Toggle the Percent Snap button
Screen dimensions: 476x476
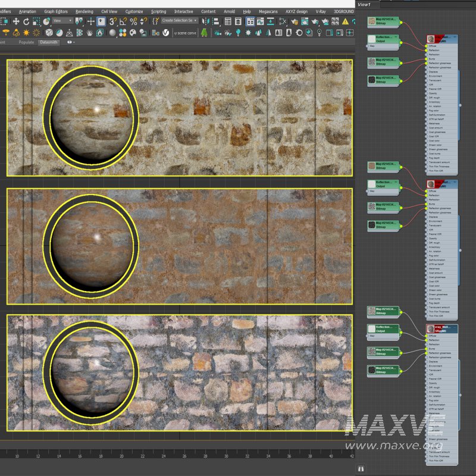[x=132, y=21]
